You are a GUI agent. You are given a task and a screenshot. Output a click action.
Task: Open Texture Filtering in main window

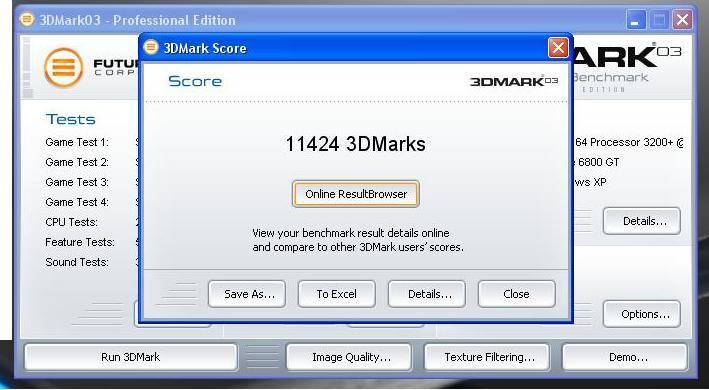click(x=487, y=357)
